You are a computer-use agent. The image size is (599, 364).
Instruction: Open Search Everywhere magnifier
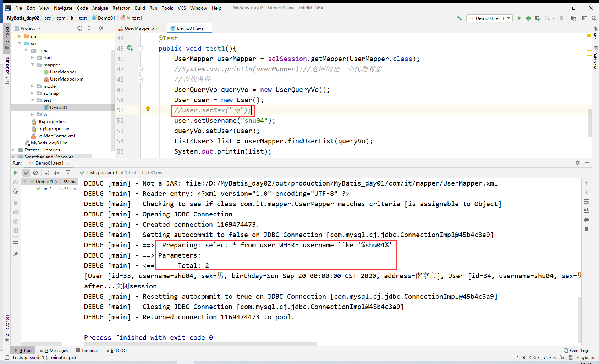pyautogui.click(x=594, y=18)
